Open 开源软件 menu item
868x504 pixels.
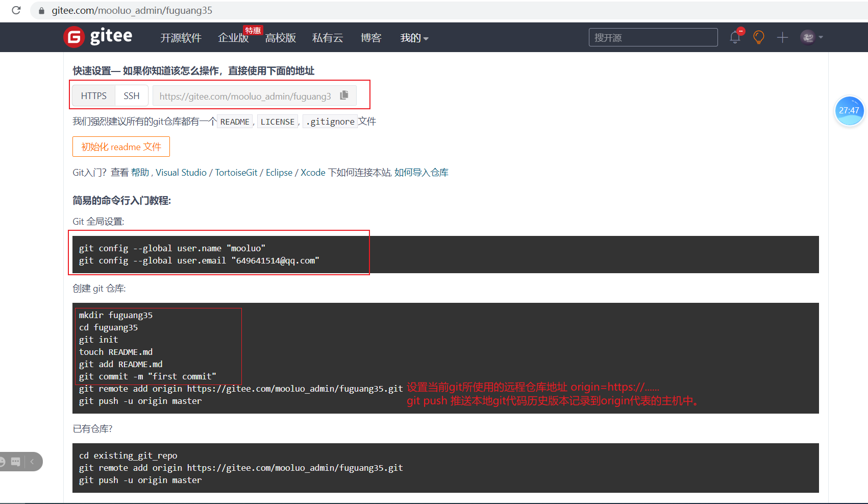181,38
